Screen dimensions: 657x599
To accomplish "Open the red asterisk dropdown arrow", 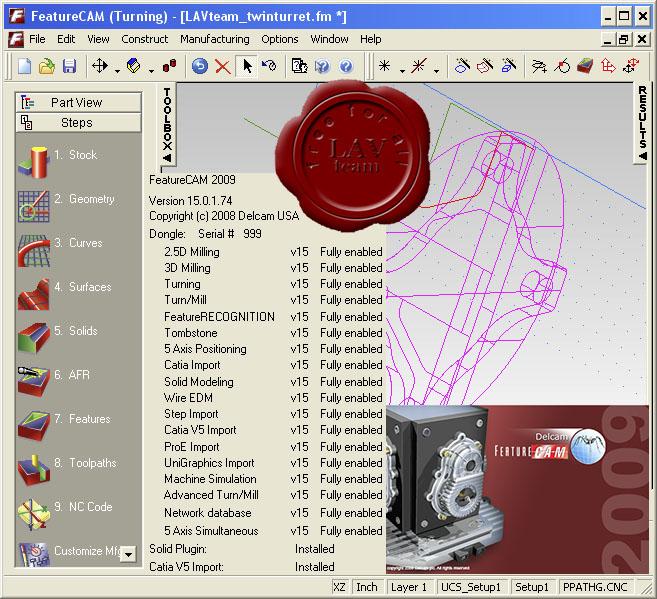I will (x=436, y=71).
